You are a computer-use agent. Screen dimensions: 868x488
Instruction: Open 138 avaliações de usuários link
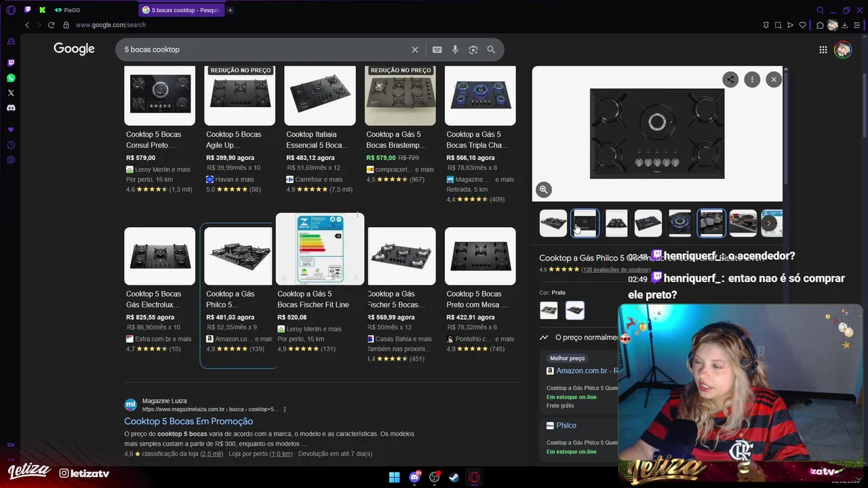point(615,270)
